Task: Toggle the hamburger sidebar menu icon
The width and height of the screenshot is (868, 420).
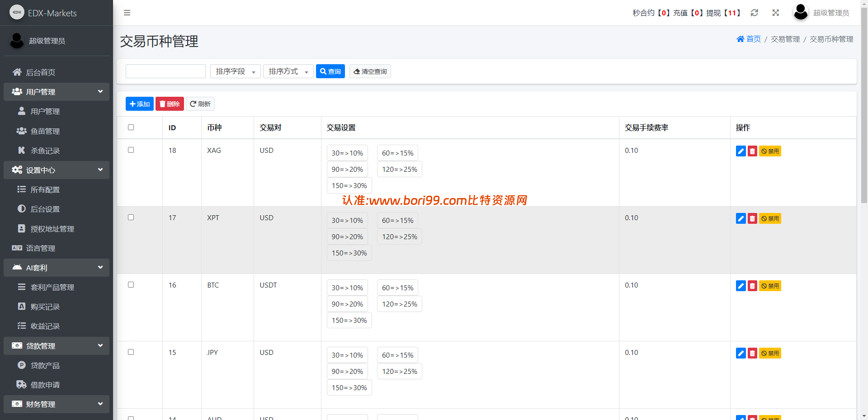Action: click(x=127, y=13)
